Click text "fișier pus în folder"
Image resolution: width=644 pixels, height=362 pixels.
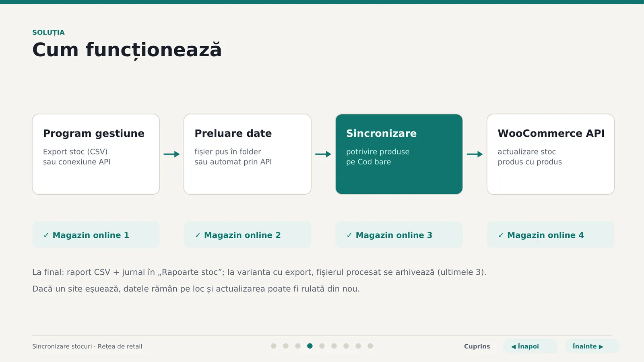(228, 152)
